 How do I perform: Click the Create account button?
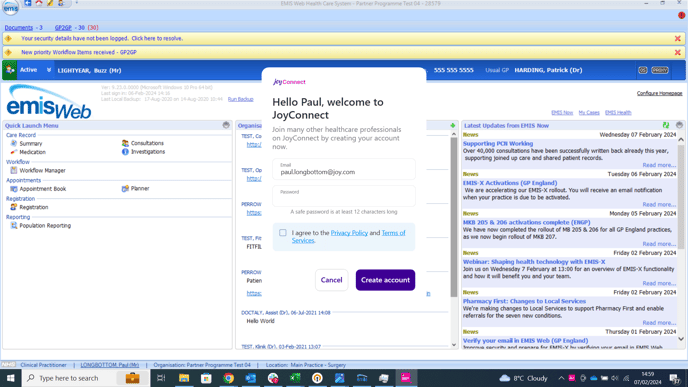385,280
